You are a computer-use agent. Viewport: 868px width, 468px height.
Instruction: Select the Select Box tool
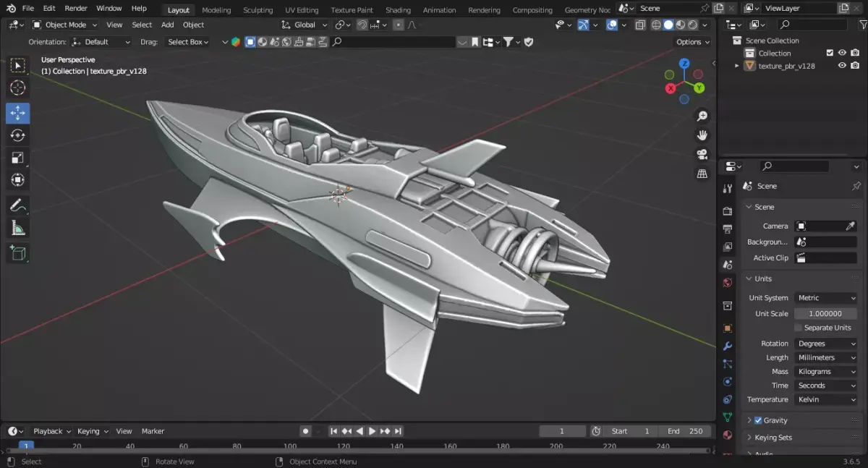(18, 66)
